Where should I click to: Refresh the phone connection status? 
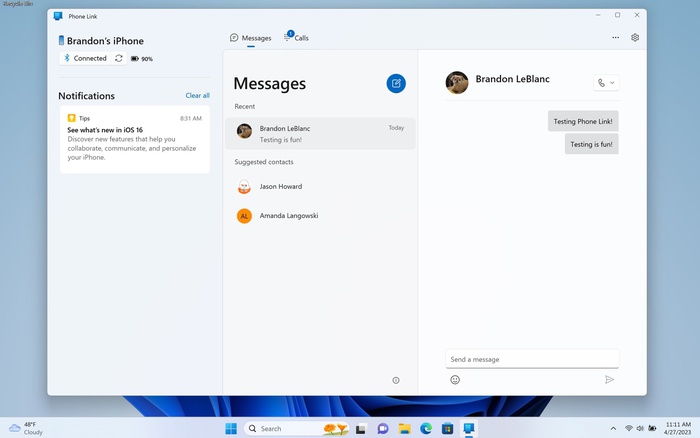pyautogui.click(x=119, y=58)
